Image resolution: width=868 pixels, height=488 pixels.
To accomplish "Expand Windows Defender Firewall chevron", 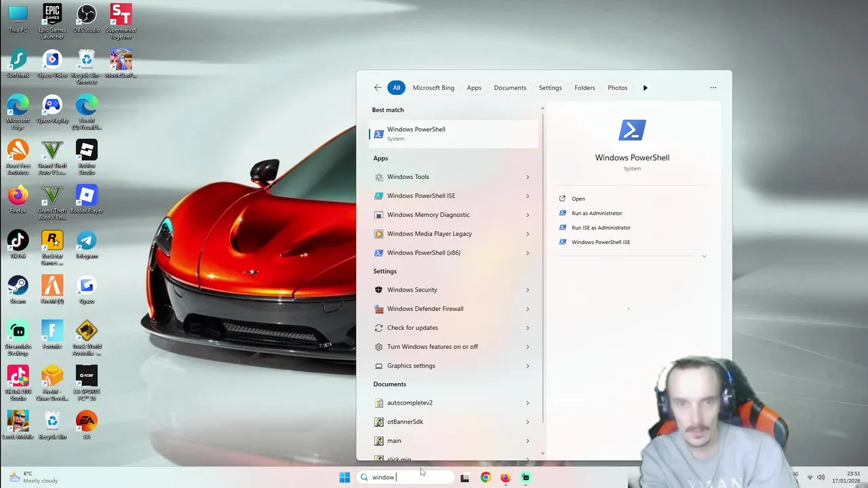I will coord(528,309).
